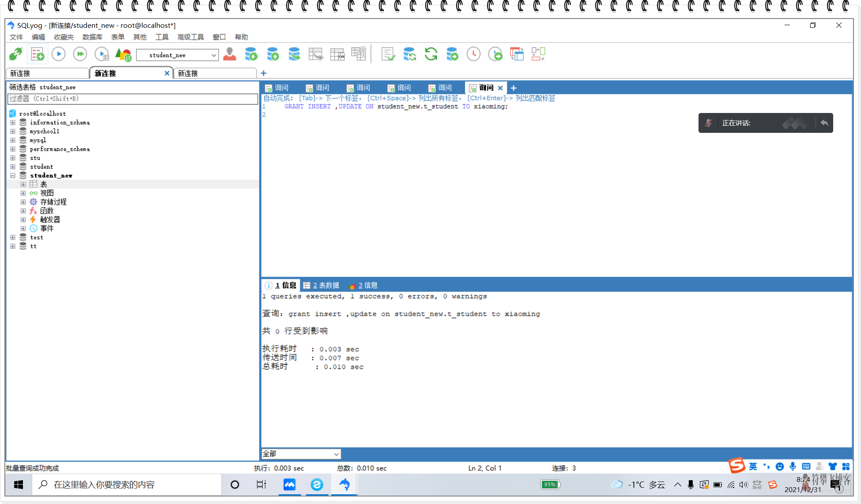Switch to the 2 表数据 result tab

pos(321,286)
